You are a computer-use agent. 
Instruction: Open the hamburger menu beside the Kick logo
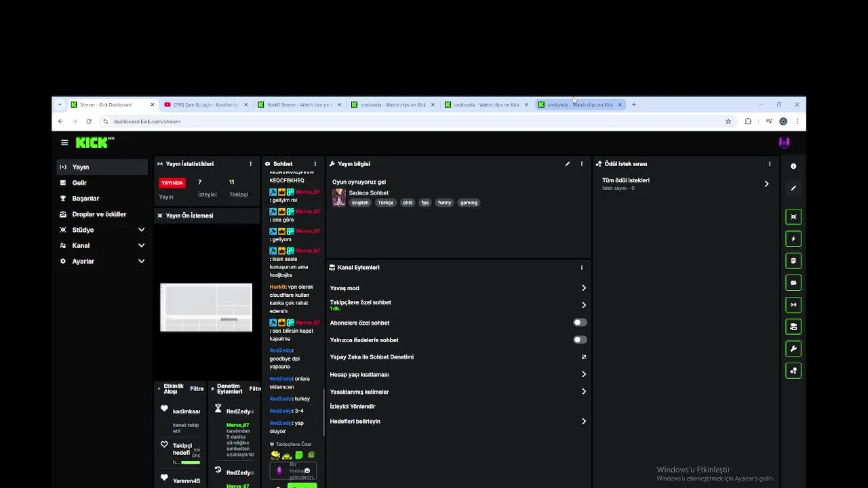click(64, 143)
